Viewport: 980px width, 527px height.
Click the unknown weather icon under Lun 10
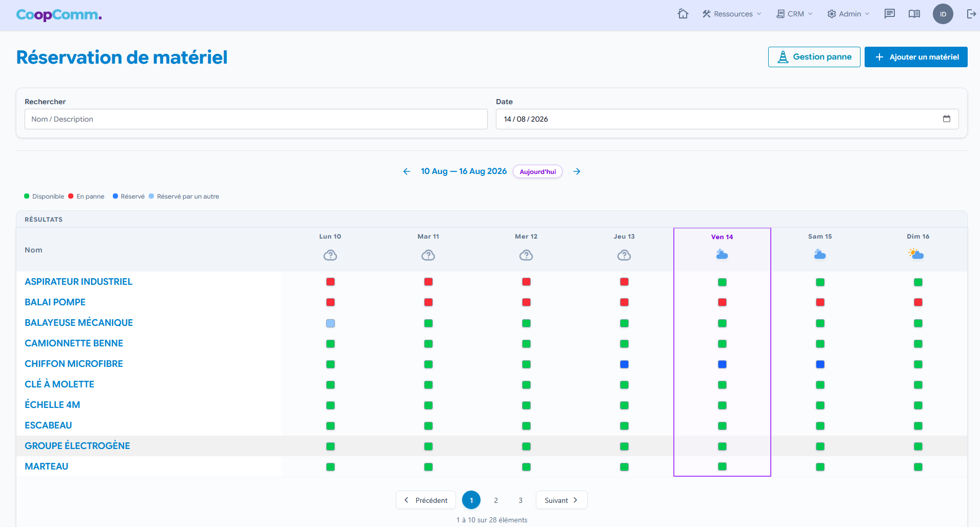(x=330, y=255)
